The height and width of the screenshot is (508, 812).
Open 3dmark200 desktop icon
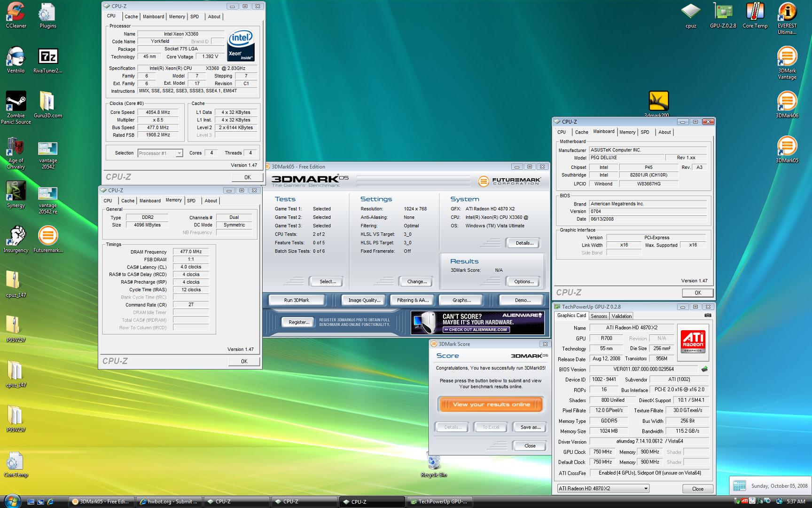point(658,103)
